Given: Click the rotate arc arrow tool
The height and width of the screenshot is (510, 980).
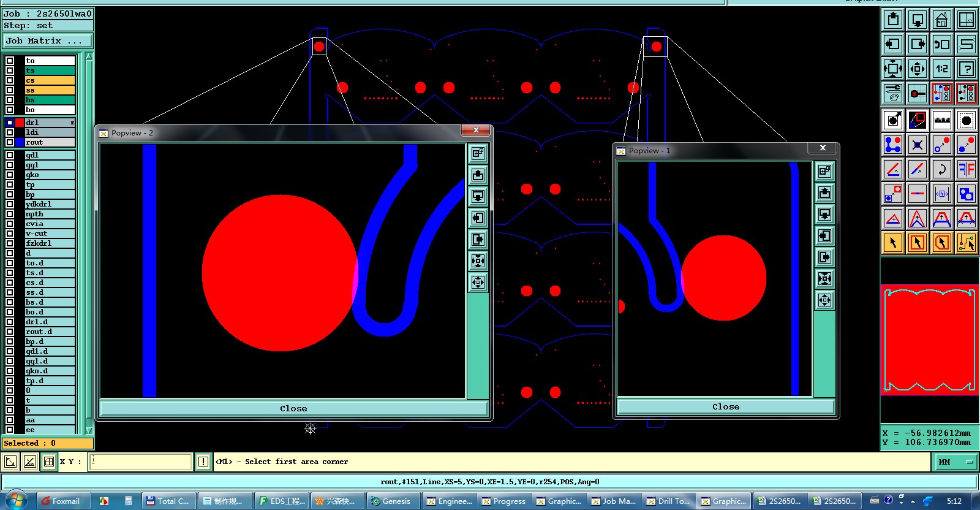Looking at the screenshot, I should [x=942, y=169].
